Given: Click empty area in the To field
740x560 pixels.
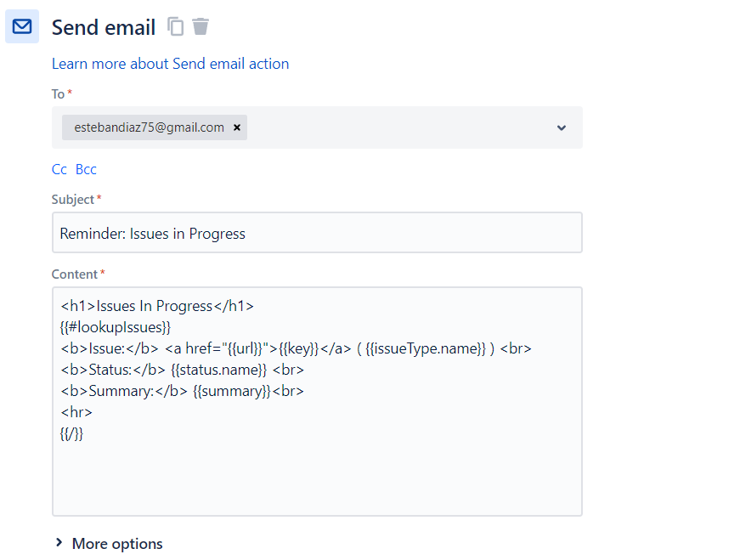Looking at the screenshot, I should (x=399, y=127).
